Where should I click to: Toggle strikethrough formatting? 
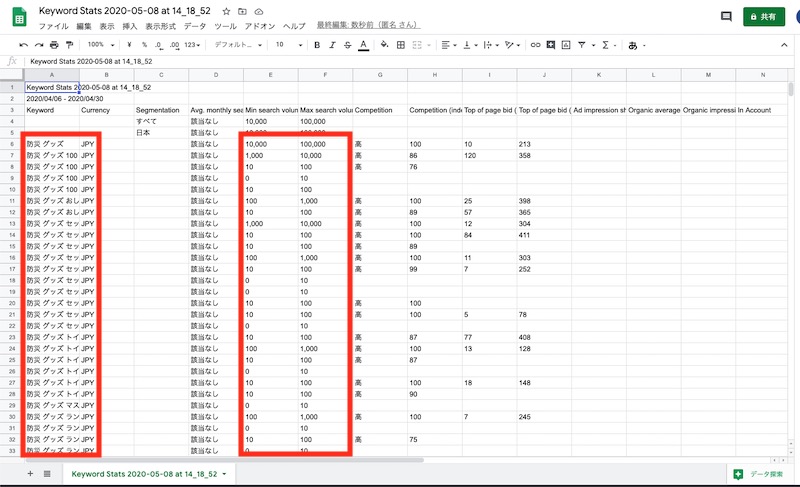(x=346, y=45)
